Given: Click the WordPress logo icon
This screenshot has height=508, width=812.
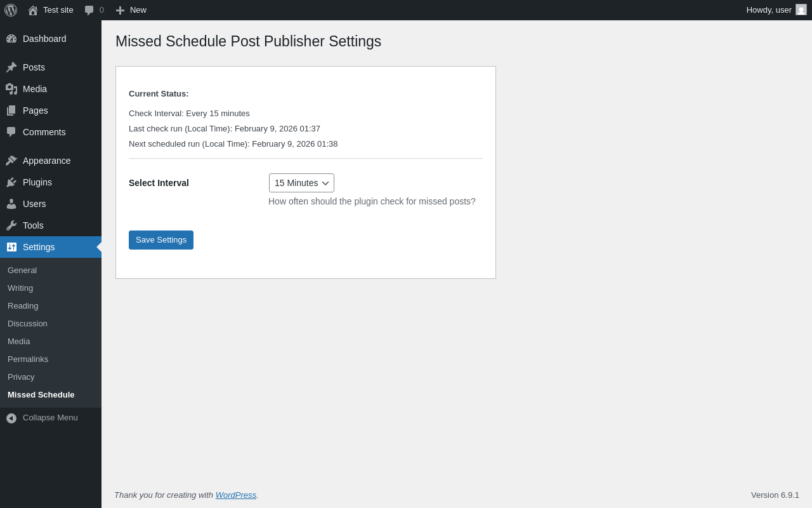Looking at the screenshot, I should pyautogui.click(x=11, y=10).
